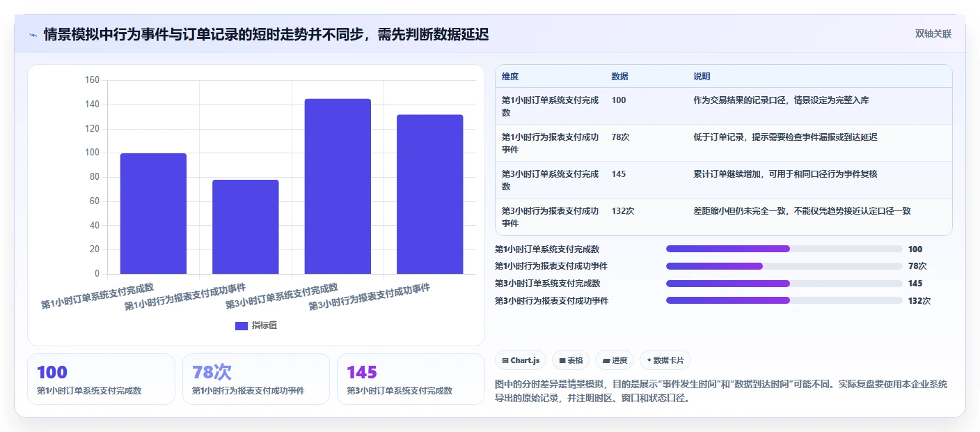Click the x-axis label 第1小时订单系统支付完成数
The width and height of the screenshot is (980, 432).
pyautogui.click(x=97, y=296)
